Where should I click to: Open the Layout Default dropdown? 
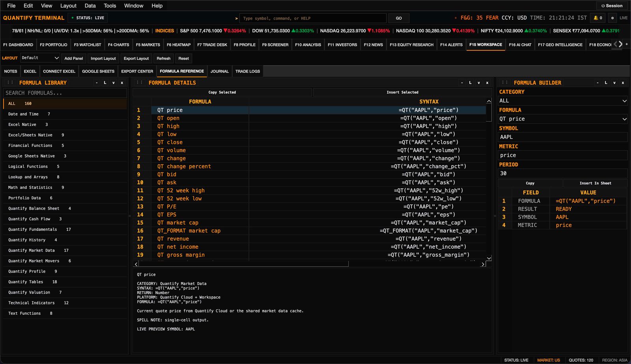tap(40, 58)
